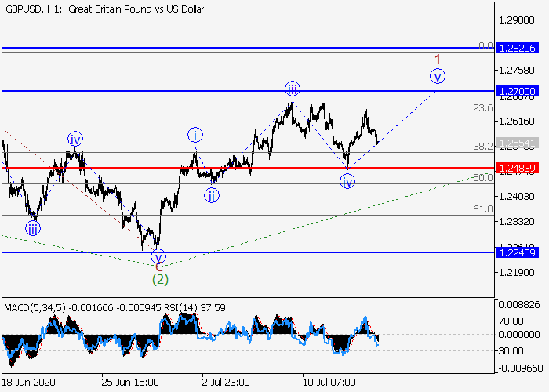Select the 2 Jul 23:00 time marker
This screenshot has width=549, height=392.
pyautogui.click(x=226, y=383)
